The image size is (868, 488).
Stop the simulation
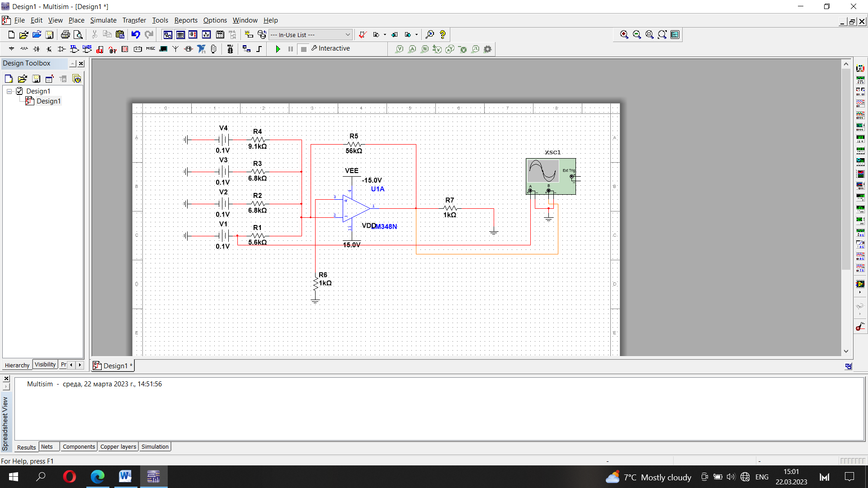pos(304,49)
